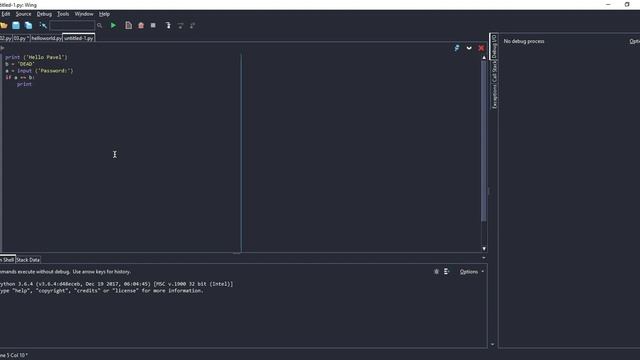Click the Python 3.6.4 version line in shell
Viewport: 640px width, 360px height.
click(116, 284)
